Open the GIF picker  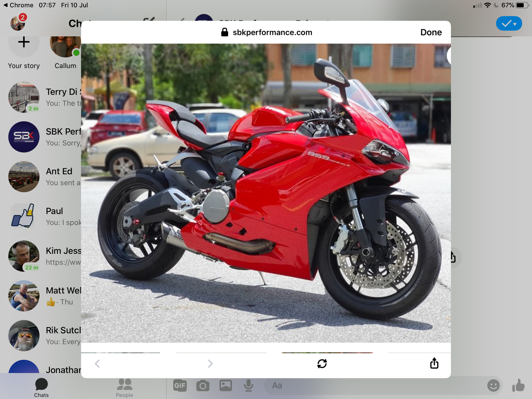tap(180, 386)
